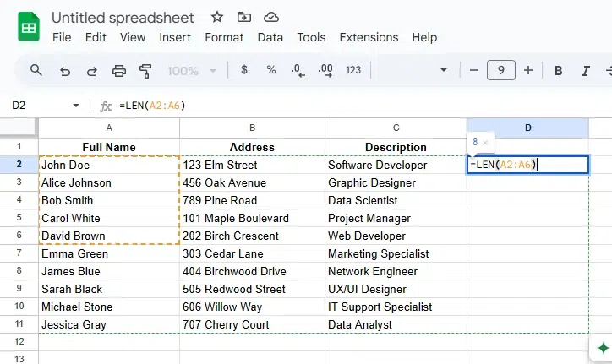Viewport: 612px width, 364px height.
Task: Decrease font size with minus
Action: (474, 70)
